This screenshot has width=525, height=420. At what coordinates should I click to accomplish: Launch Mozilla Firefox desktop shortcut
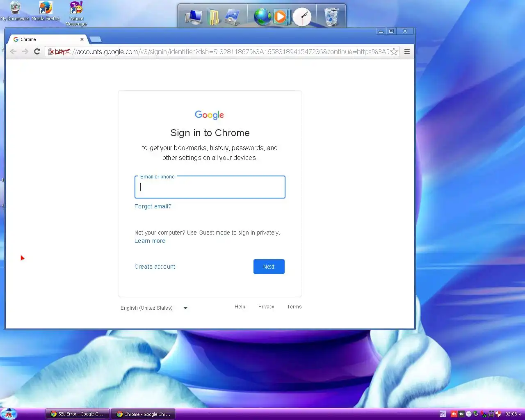coord(46,11)
